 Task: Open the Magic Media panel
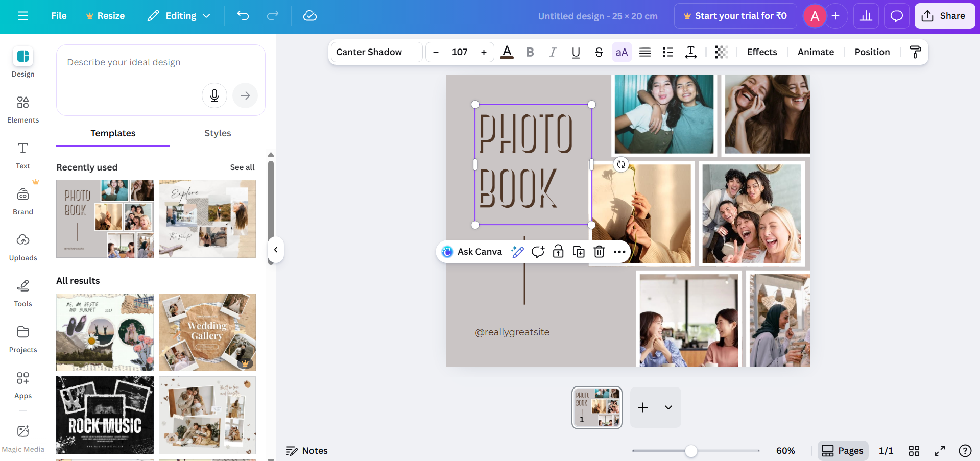pos(22,436)
